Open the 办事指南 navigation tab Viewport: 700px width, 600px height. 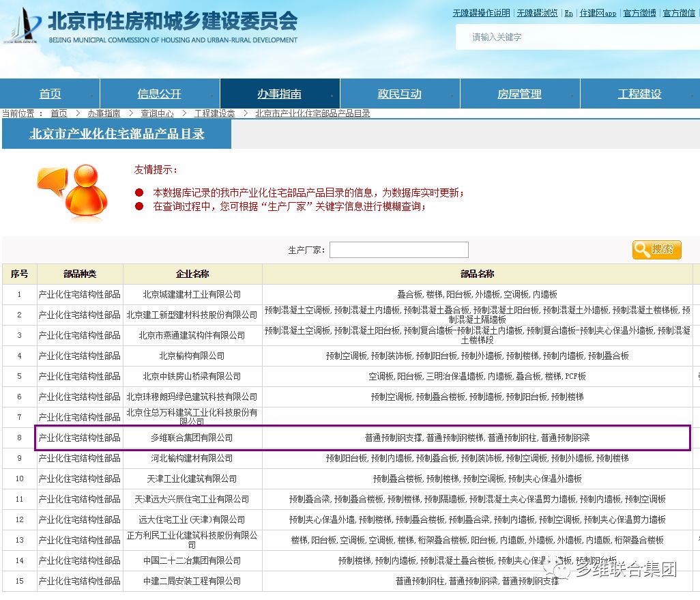point(280,94)
